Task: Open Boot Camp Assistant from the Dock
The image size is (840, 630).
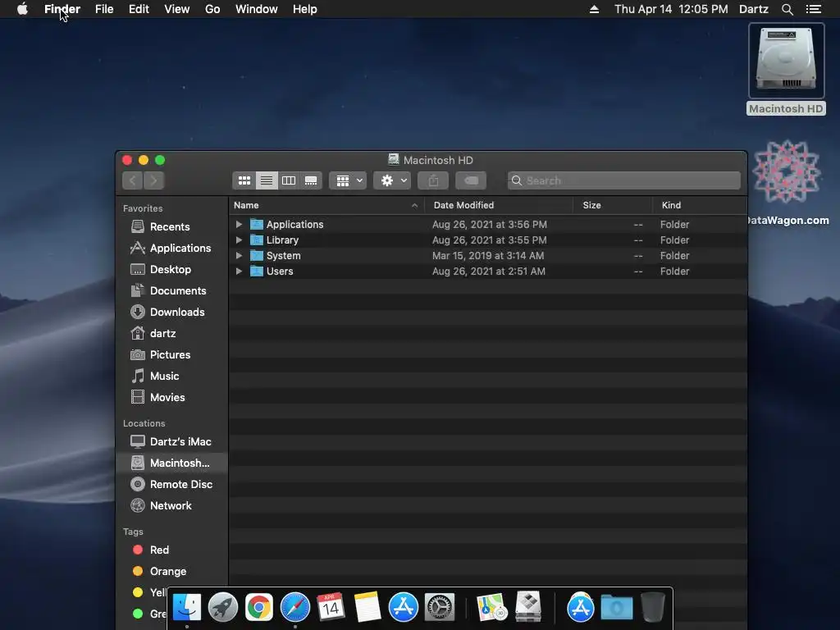Action: (x=528, y=606)
